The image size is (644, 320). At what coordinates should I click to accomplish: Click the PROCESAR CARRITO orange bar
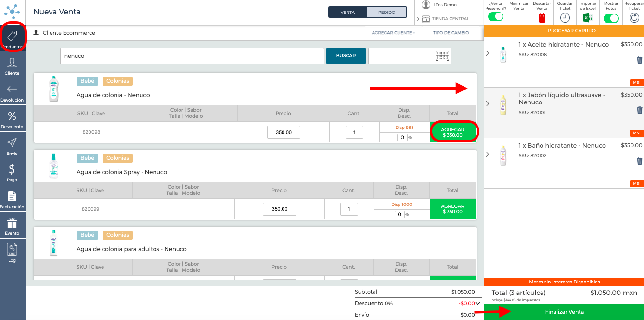pos(564,30)
